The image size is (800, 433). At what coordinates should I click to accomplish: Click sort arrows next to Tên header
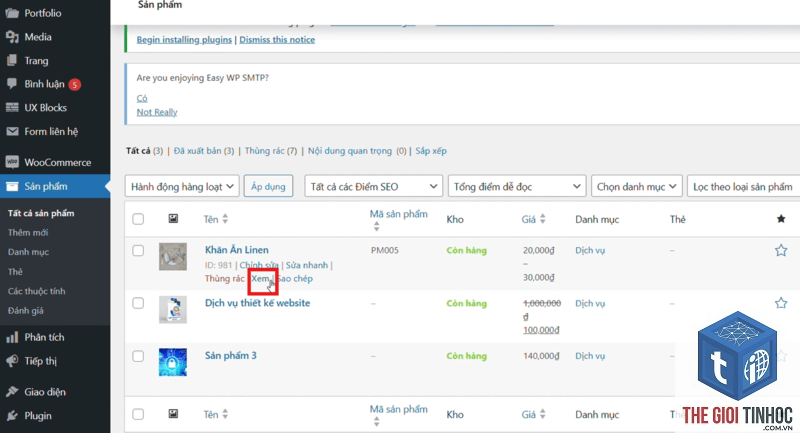pos(225,219)
